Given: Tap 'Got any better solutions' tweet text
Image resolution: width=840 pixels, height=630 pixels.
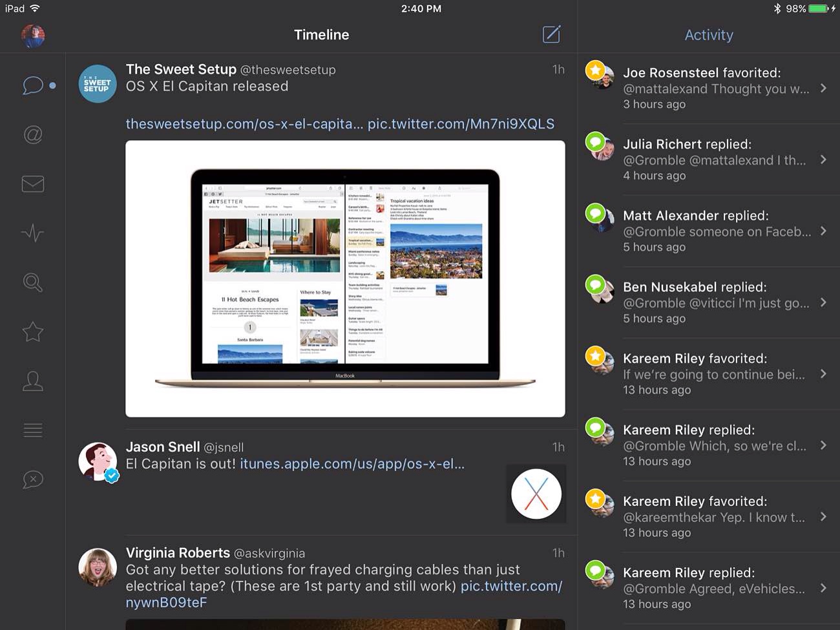Looking at the screenshot, I should pos(322,578).
